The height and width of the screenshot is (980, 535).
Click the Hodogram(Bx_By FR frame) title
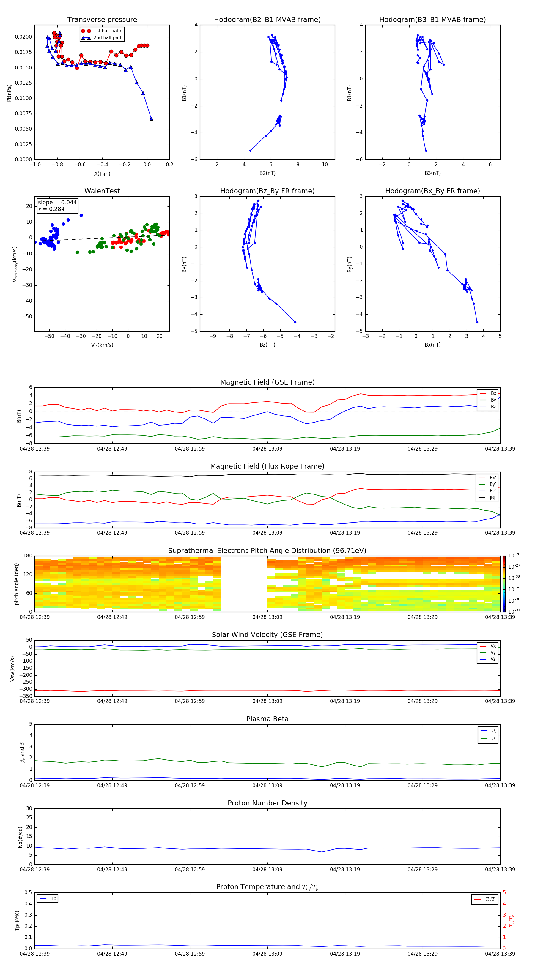pyautogui.click(x=432, y=191)
